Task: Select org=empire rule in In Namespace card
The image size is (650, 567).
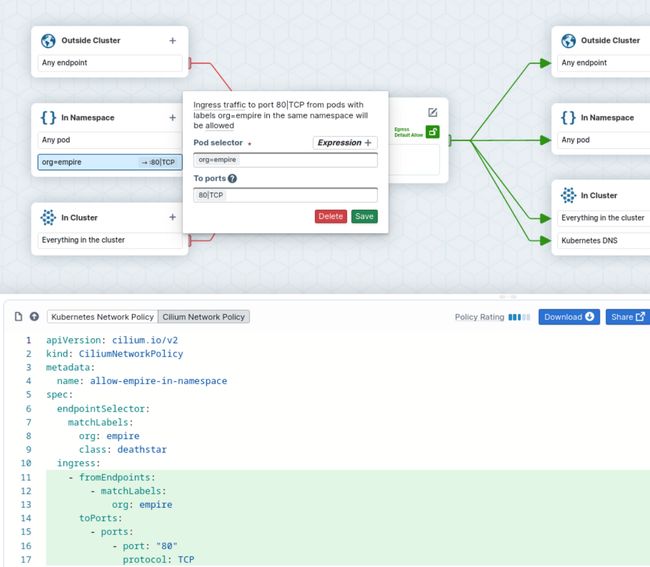Action: pyautogui.click(x=110, y=162)
